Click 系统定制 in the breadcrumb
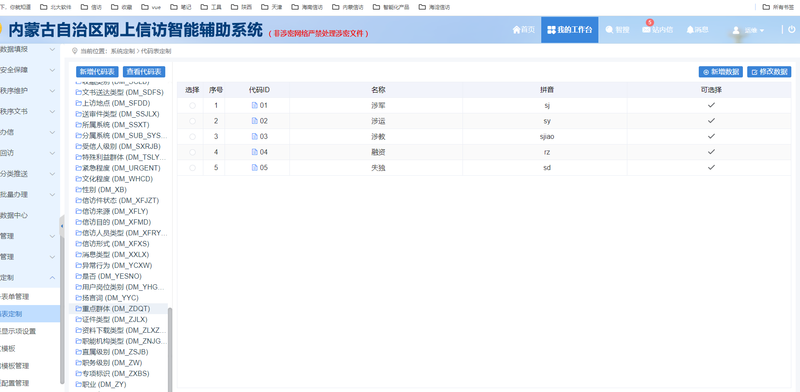 click(x=123, y=51)
